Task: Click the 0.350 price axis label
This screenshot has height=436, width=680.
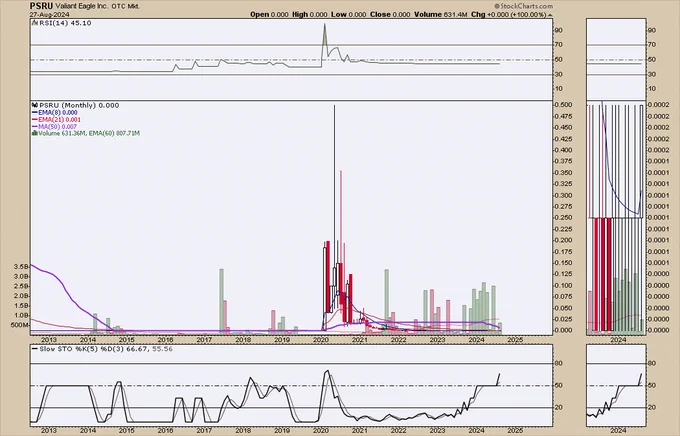Action: tap(563, 173)
